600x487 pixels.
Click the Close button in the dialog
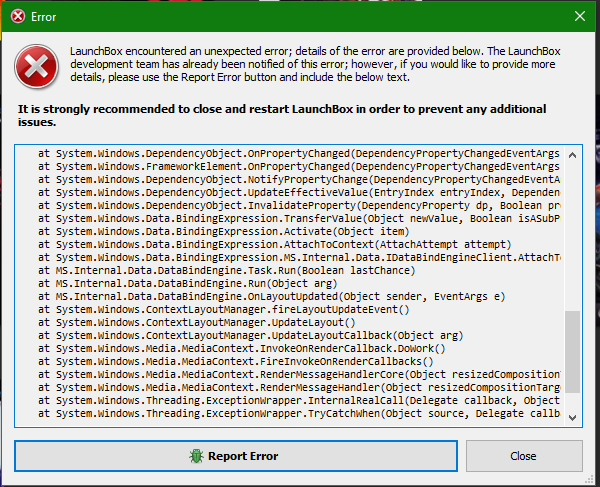tap(524, 456)
